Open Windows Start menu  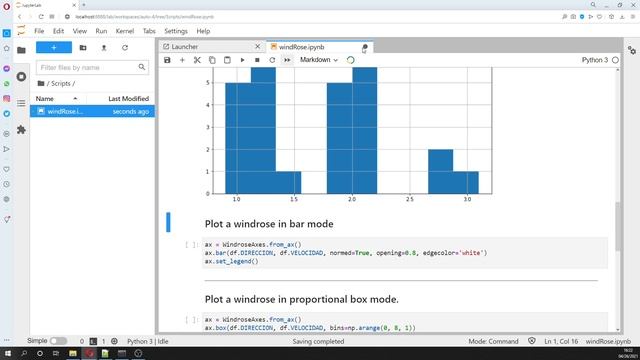click(x=8, y=353)
